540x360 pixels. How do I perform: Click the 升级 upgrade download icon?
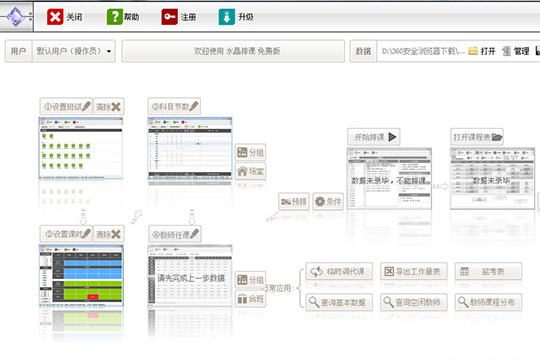tap(227, 17)
